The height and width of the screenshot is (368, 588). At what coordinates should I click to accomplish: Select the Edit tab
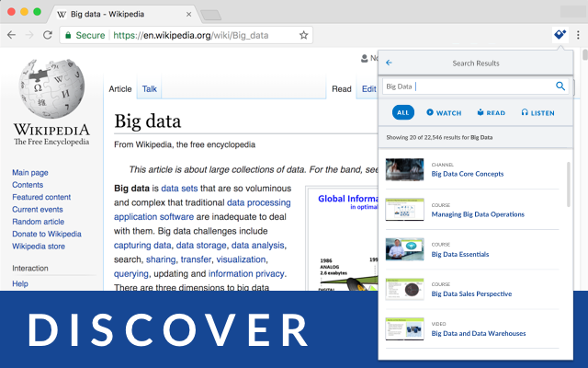click(368, 89)
